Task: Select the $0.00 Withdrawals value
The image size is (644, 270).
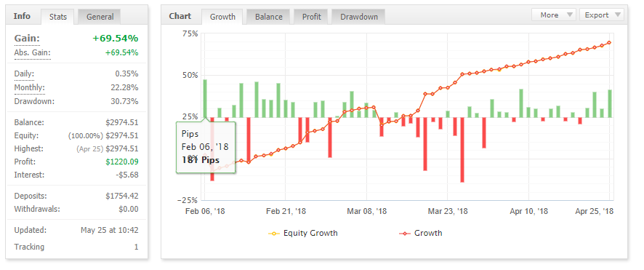Action: click(129, 209)
